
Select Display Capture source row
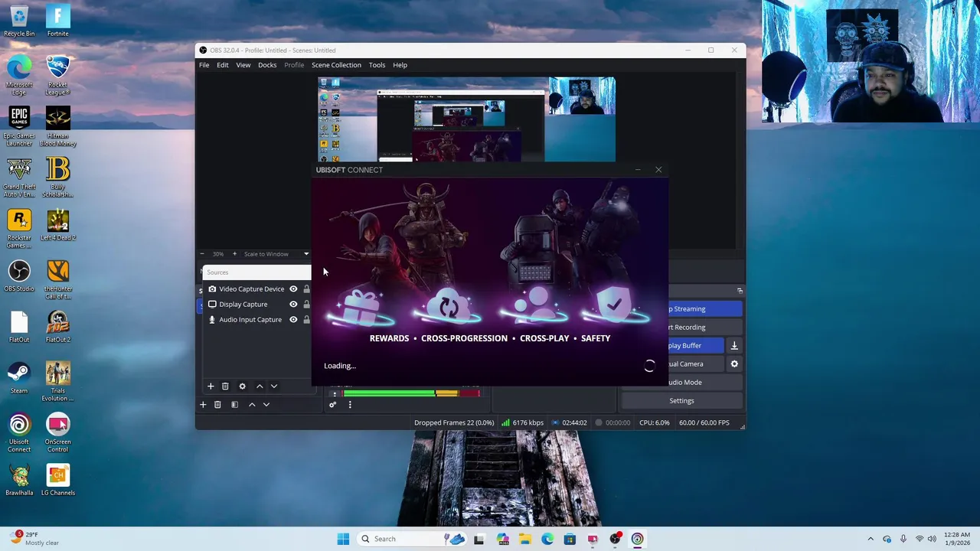[x=257, y=305]
